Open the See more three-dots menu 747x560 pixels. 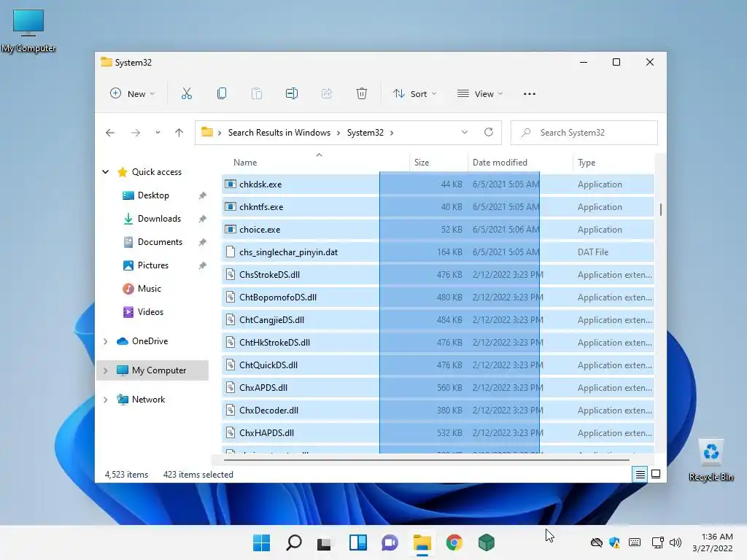coord(530,94)
